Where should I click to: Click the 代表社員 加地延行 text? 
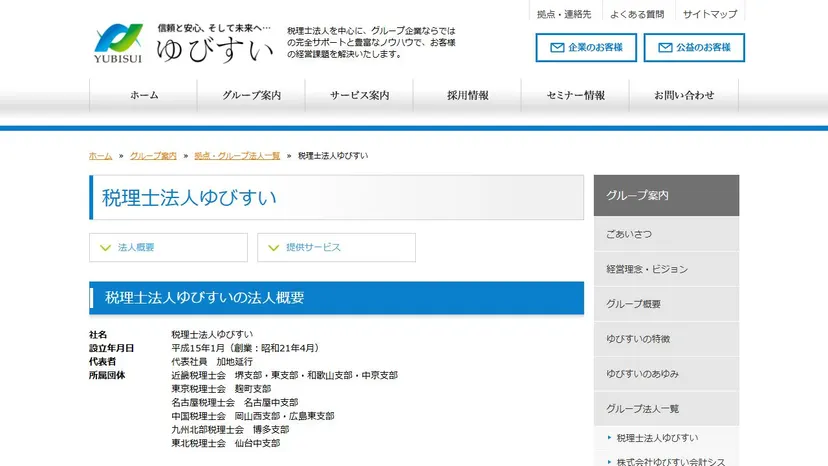point(212,362)
